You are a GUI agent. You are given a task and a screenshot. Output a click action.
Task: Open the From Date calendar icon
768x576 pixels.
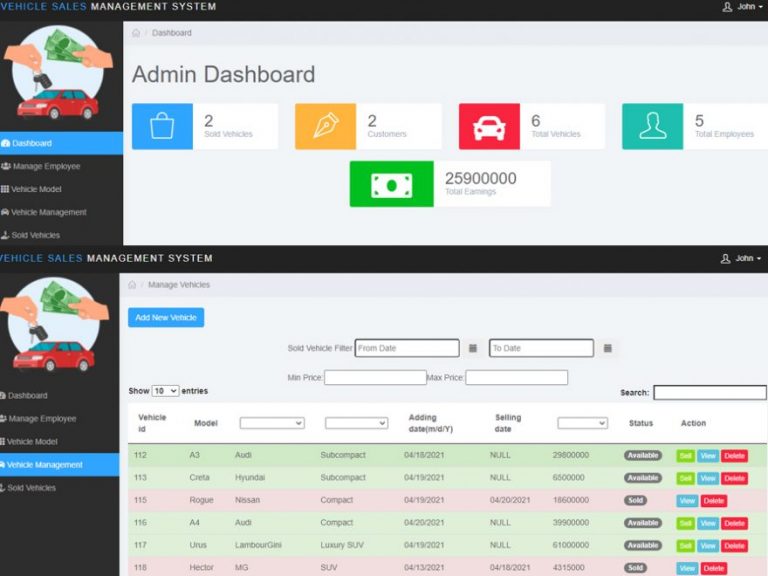pyautogui.click(x=473, y=348)
